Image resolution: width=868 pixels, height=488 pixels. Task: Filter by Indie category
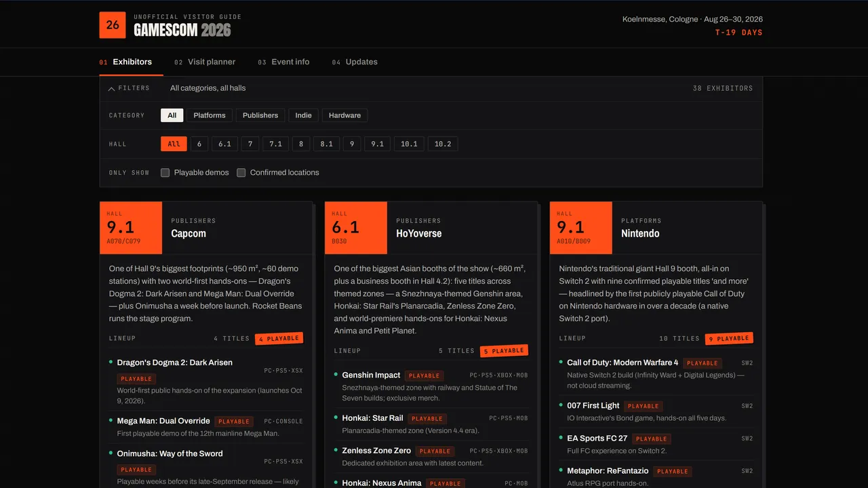(303, 115)
